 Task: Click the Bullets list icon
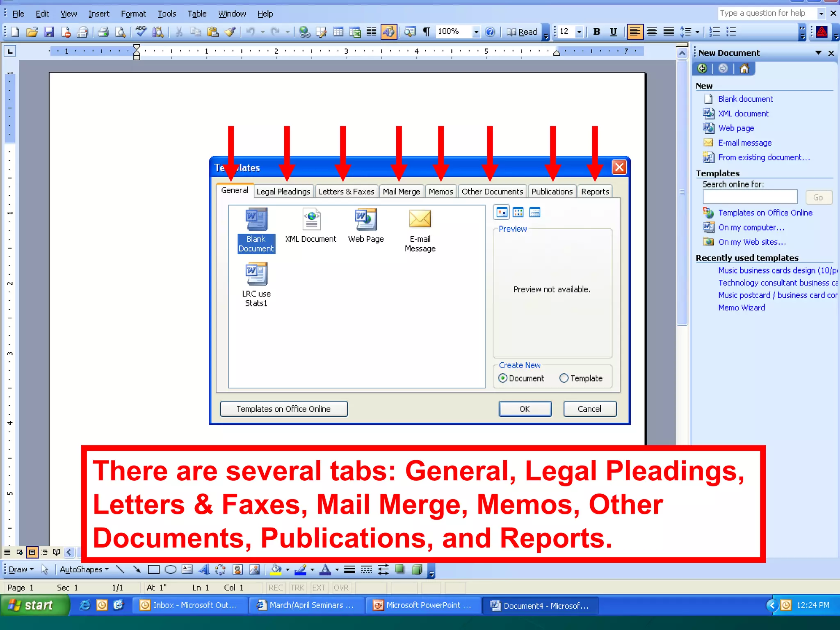[x=731, y=32]
